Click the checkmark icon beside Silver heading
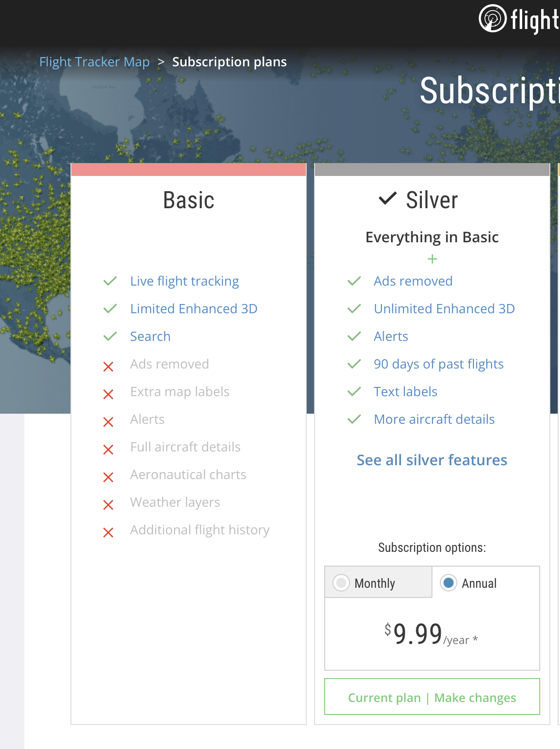Image resolution: width=560 pixels, height=749 pixels. click(387, 199)
